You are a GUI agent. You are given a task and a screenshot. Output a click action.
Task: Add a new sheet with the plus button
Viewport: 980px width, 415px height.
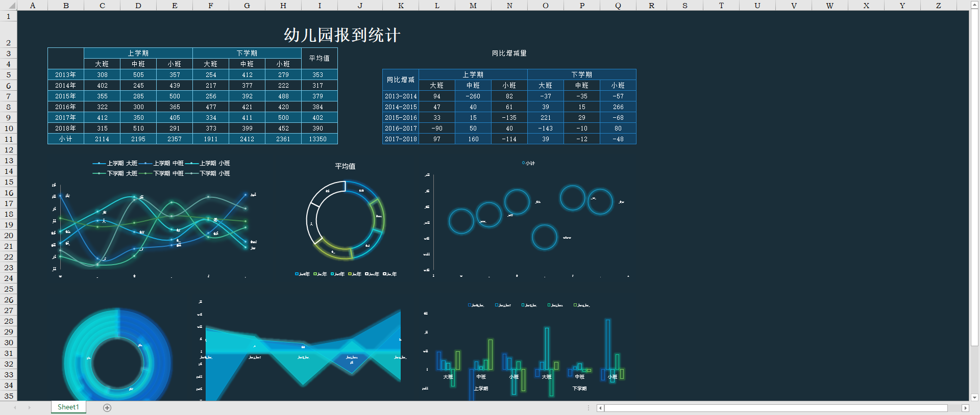pyautogui.click(x=107, y=407)
